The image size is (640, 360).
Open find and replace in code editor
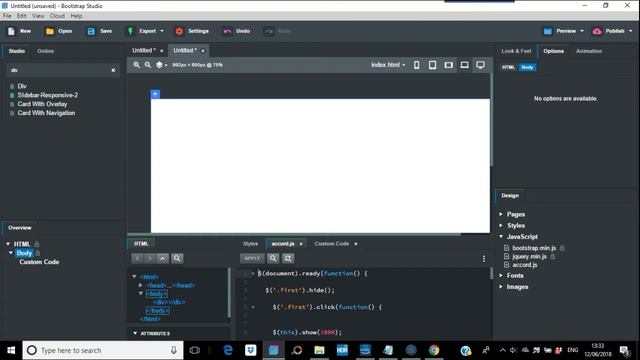coord(288,258)
